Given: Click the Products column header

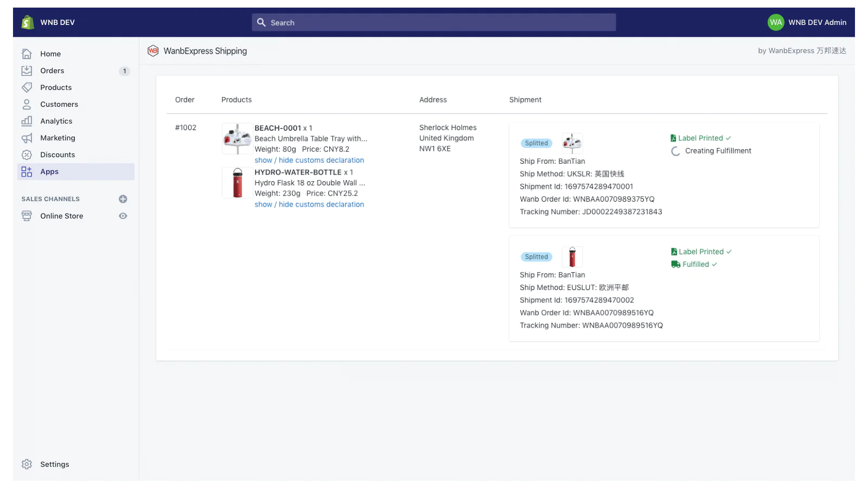Looking at the screenshot, I should 237,100.
